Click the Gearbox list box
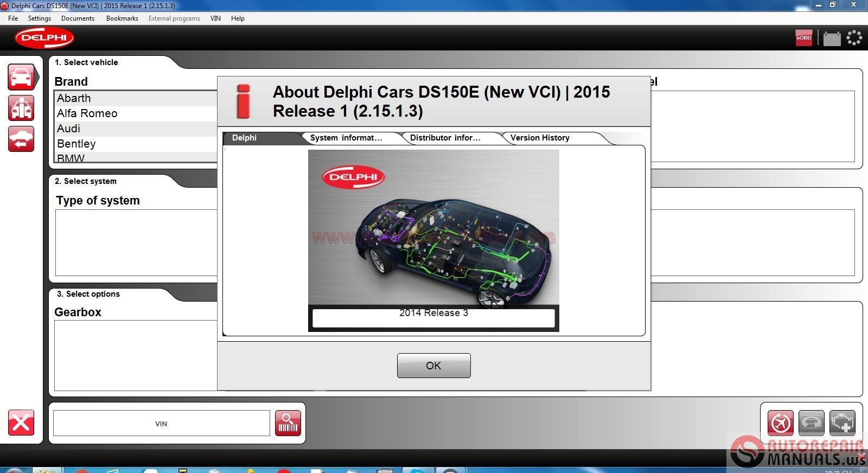The image size is (868, 473). [136, 355]
